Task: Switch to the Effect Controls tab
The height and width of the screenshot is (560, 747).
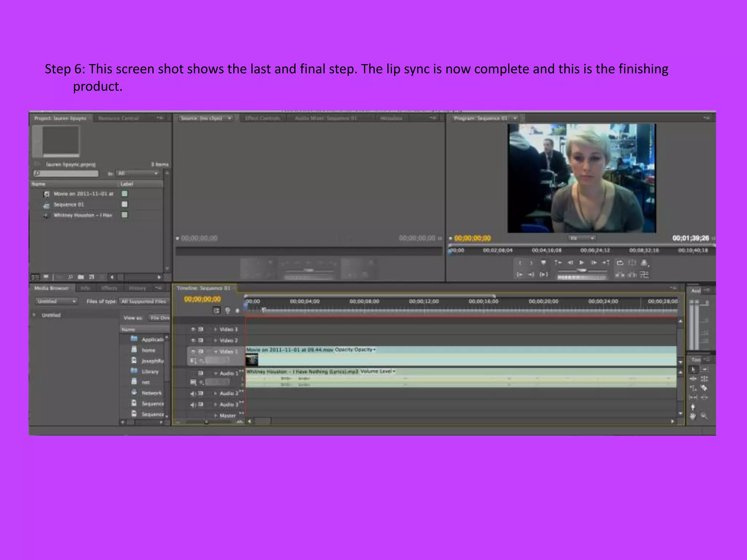Action: coord(263,118)
